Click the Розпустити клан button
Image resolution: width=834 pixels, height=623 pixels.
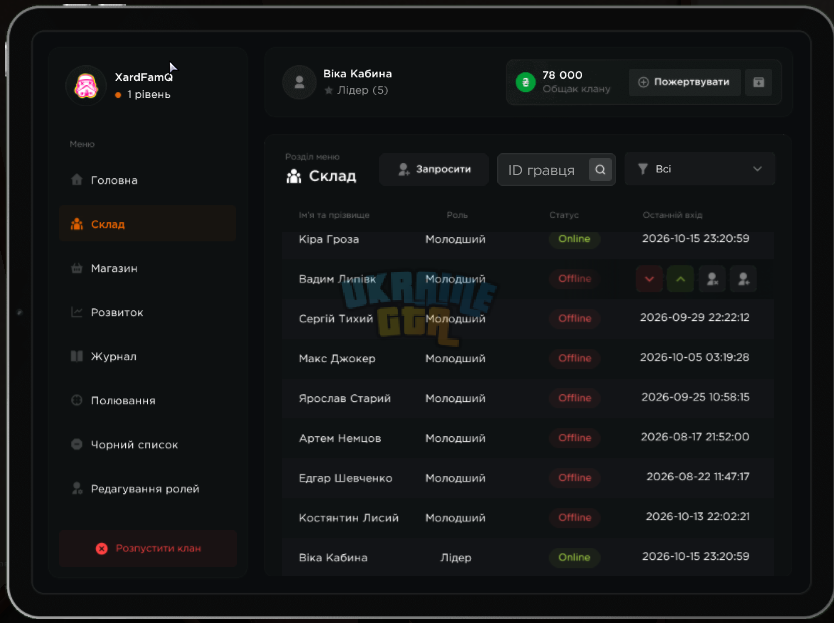(148, 549)
